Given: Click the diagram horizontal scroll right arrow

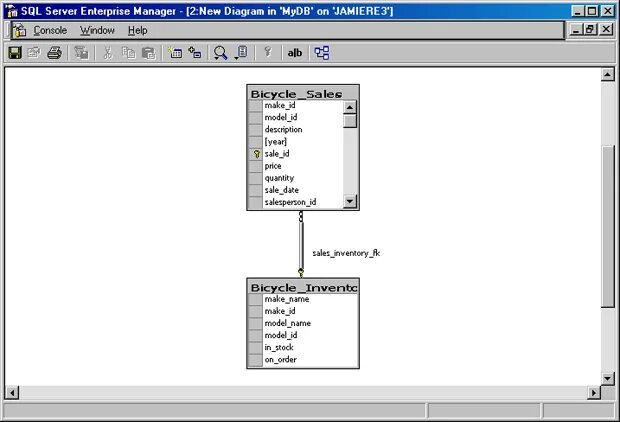Looking at the screenshot, I should click(594, 393).
